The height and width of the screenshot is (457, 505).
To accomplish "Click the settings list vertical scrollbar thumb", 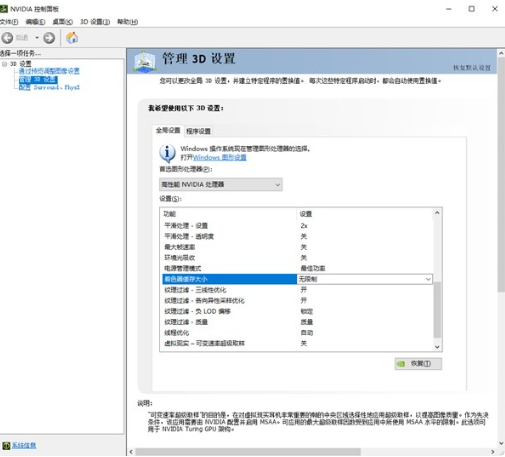I will pos(437,310).
